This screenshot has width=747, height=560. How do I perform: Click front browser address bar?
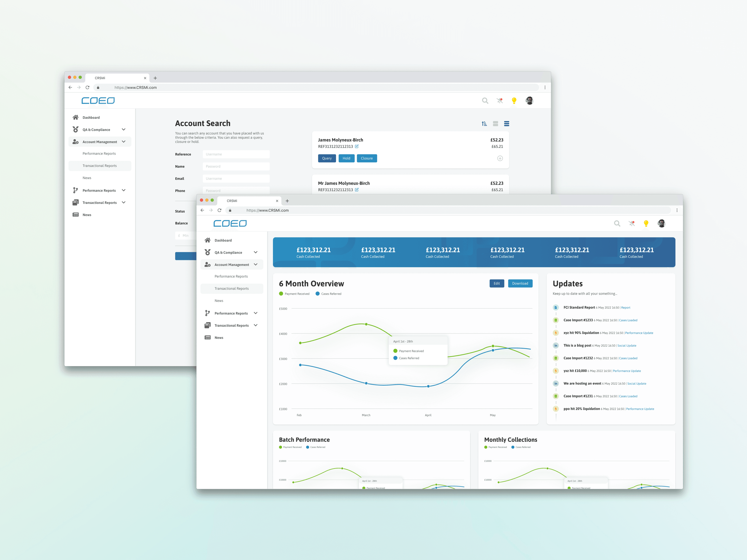[x=448, y=210]
